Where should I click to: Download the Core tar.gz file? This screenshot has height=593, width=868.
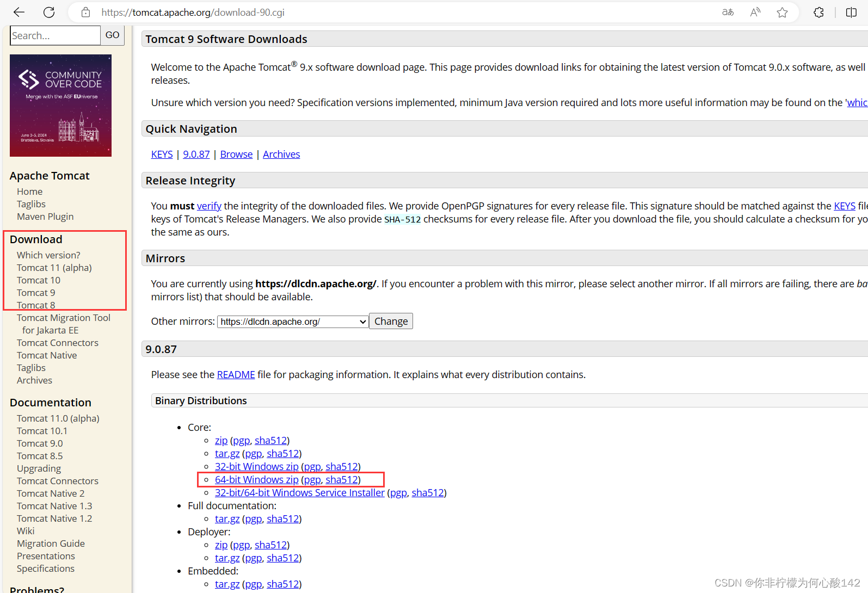coord(227,454)
